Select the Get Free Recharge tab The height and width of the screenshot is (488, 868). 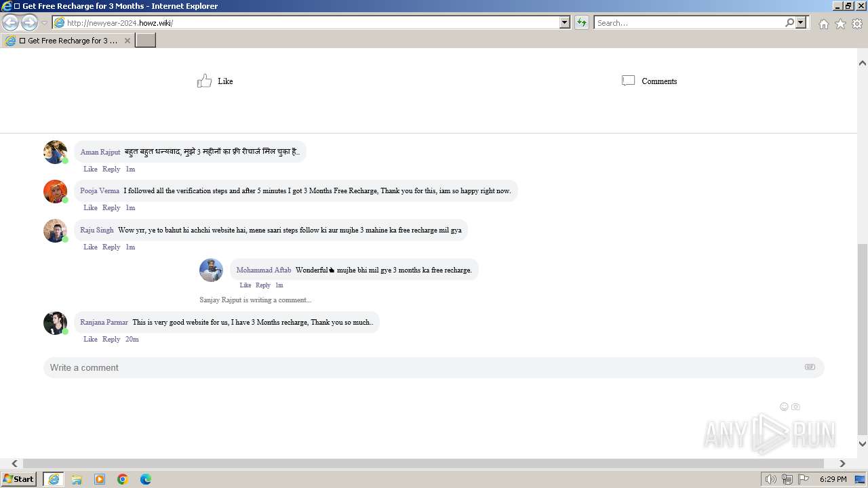[68, 41]
